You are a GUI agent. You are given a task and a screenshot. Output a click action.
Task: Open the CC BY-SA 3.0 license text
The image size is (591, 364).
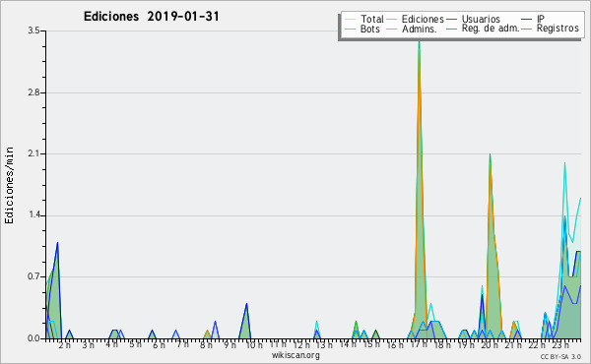tap(560, 357)
